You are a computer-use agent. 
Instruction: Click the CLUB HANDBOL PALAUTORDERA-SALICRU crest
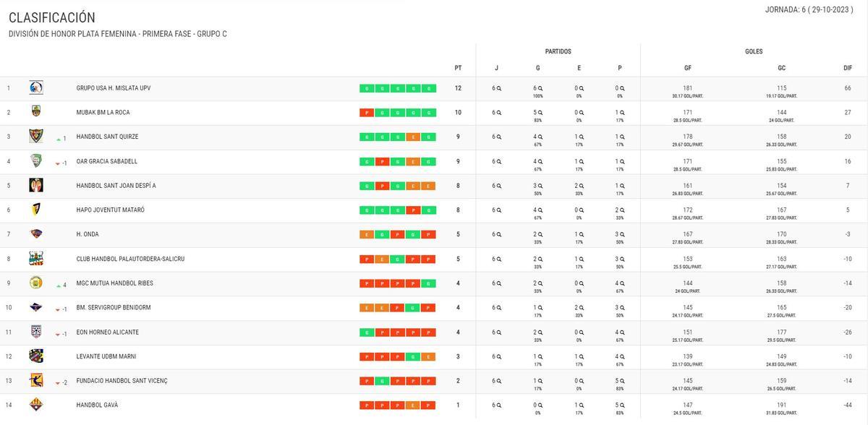click(36, 259)
